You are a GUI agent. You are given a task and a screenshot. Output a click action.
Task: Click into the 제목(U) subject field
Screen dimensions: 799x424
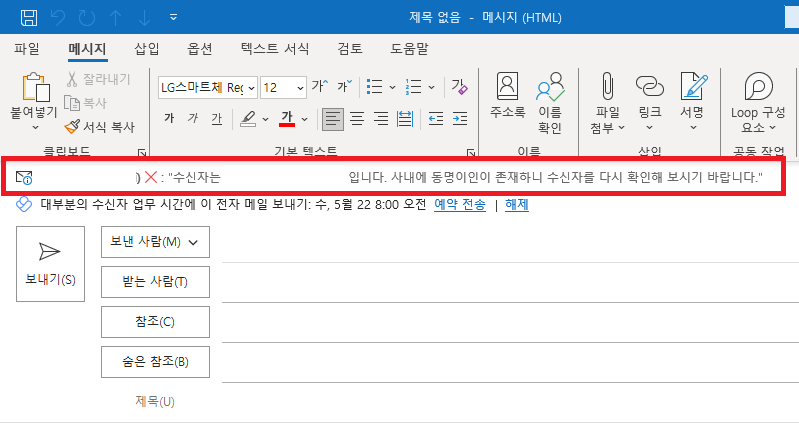coord(510,402)
